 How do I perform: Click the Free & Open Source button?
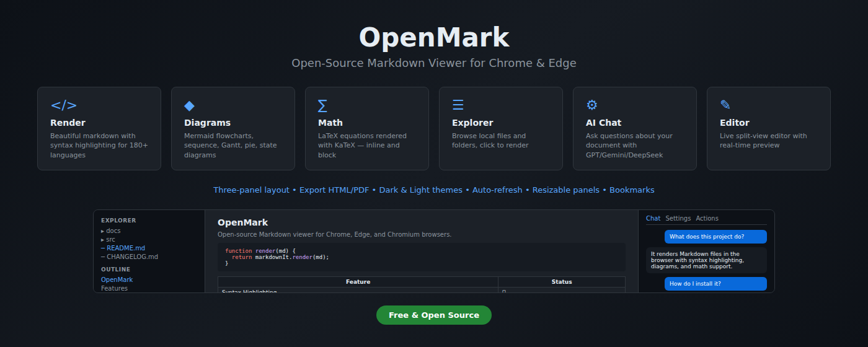click(434, 315)
